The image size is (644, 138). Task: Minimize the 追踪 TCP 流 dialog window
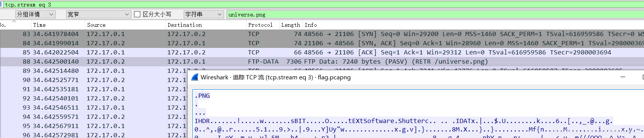623,77
